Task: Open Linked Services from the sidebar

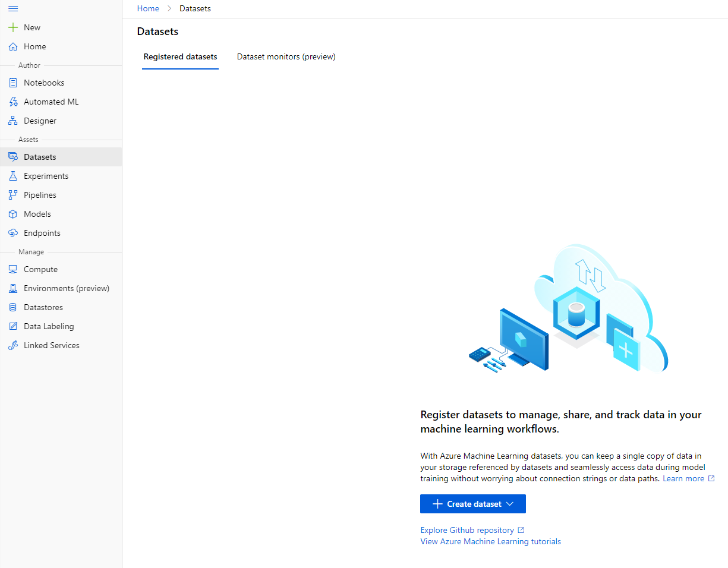Action: pos(51,345)
